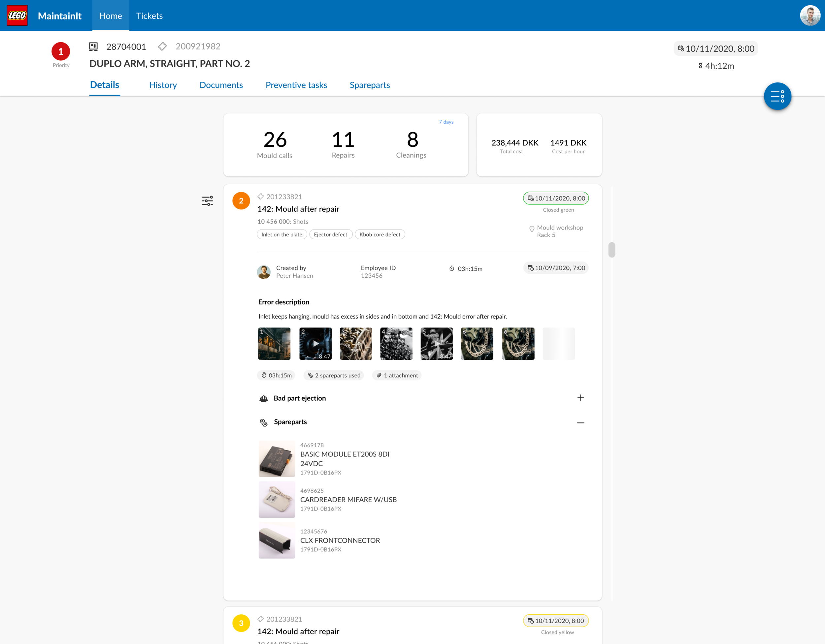
Task: Open image thumbnail 1
Action: [x=274, y=344]
